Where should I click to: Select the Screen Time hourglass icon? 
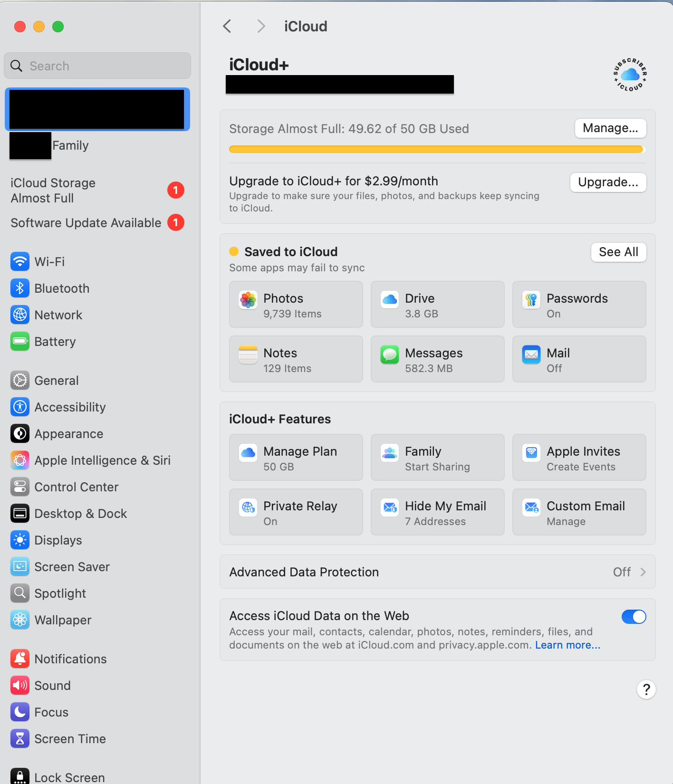coord(20,738)
